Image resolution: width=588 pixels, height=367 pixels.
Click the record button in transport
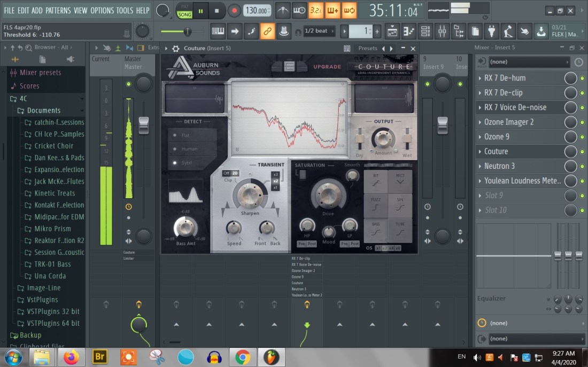click(x=234, y=10)
